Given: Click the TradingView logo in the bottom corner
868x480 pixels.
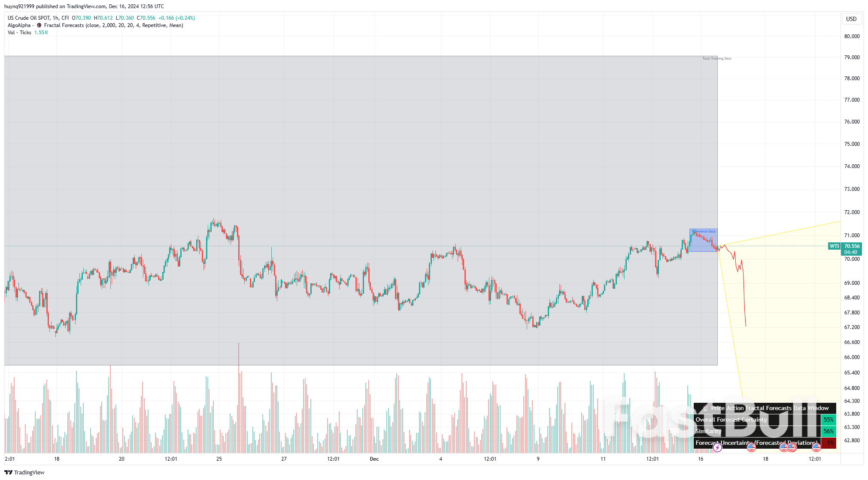Looking at the screenshot, I should pos(24,472).
